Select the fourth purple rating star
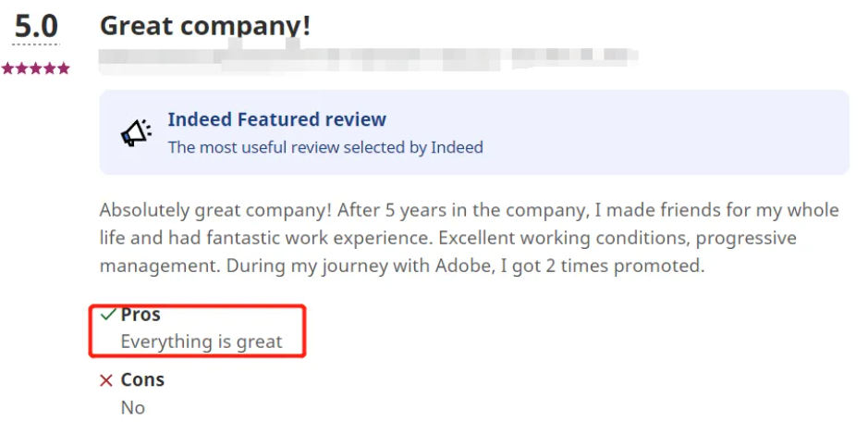 coord(50,68)
